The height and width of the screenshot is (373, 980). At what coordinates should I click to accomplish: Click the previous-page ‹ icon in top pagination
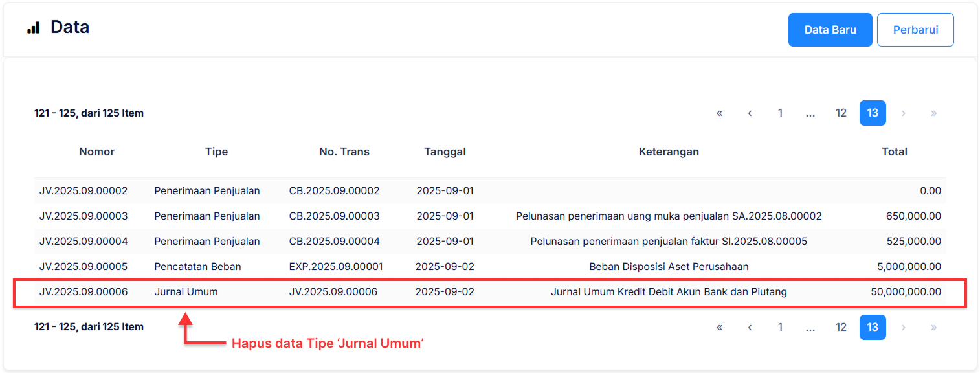(750, 113)
